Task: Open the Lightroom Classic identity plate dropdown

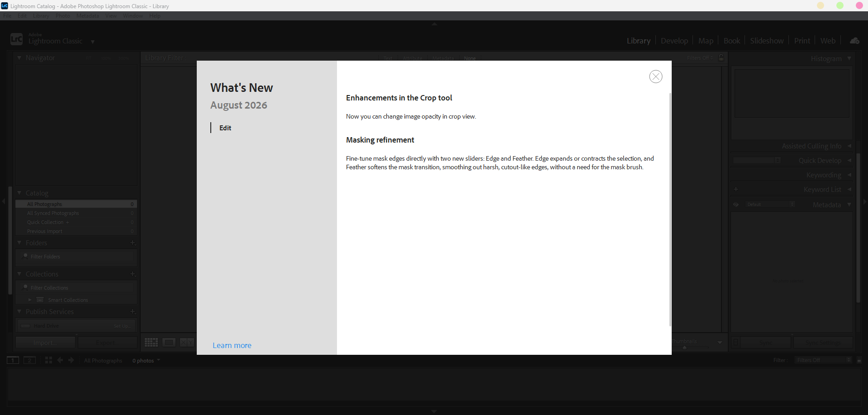Action: pyautogui.click(x=93, y=42)
